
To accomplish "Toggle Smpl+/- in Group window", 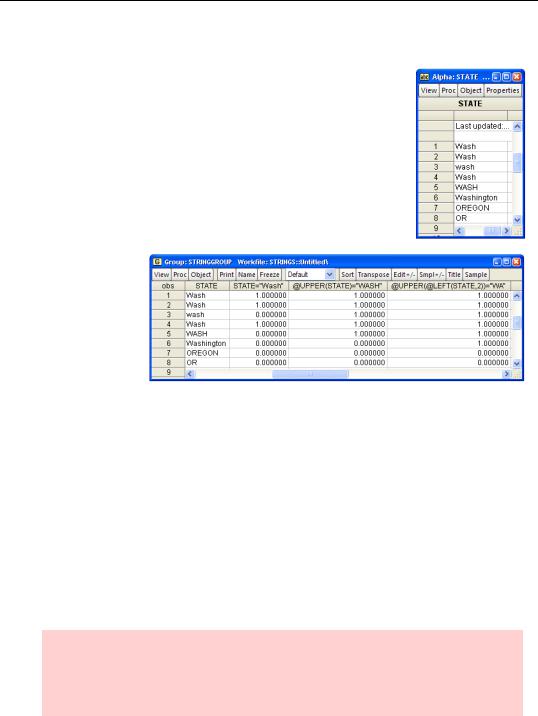I will 431,274.
